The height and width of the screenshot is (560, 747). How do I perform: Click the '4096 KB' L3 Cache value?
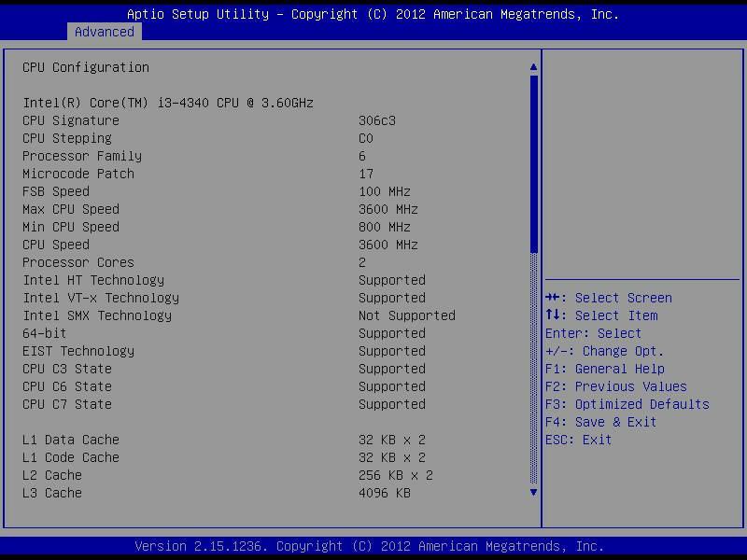(385, 493)
